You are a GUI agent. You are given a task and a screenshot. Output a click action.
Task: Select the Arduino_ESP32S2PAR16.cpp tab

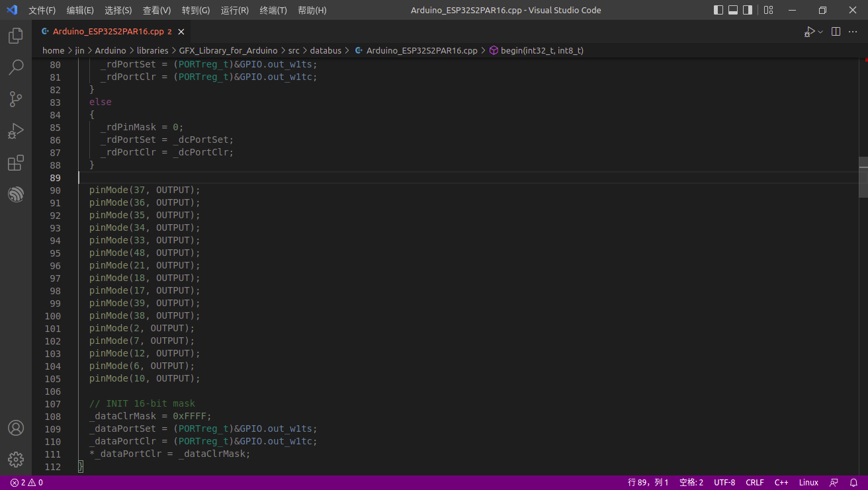click(x=106, y=31)
